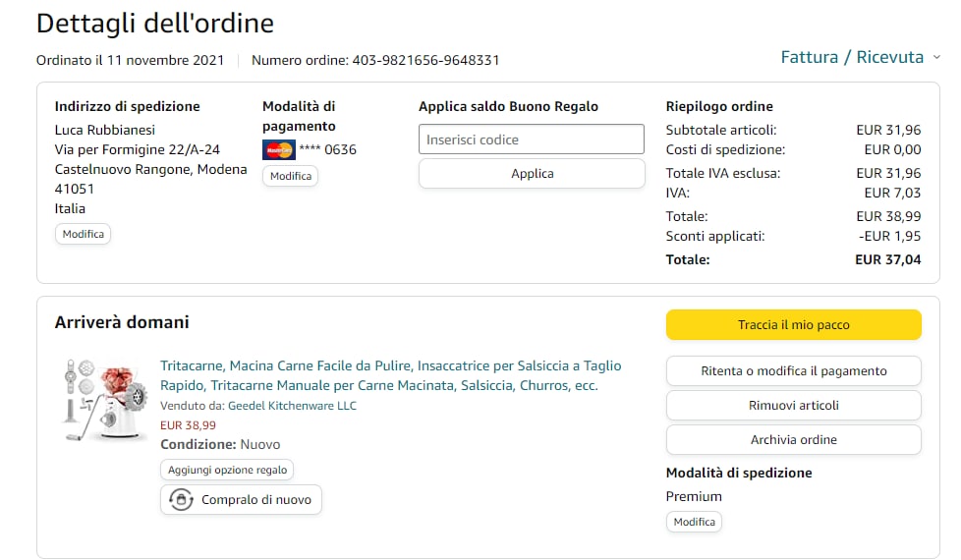
Task: Click the Archivia ordine button
Action: click(x=793, y=440)
